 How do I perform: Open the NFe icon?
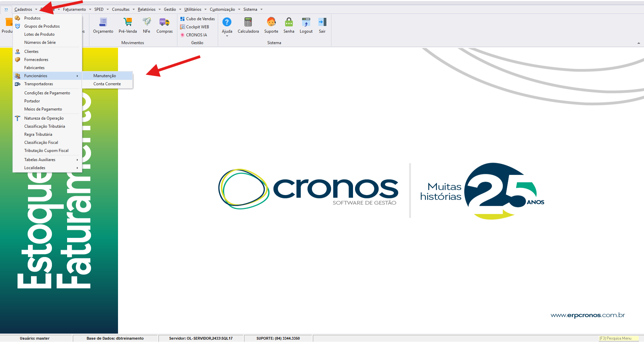[146, 23]
